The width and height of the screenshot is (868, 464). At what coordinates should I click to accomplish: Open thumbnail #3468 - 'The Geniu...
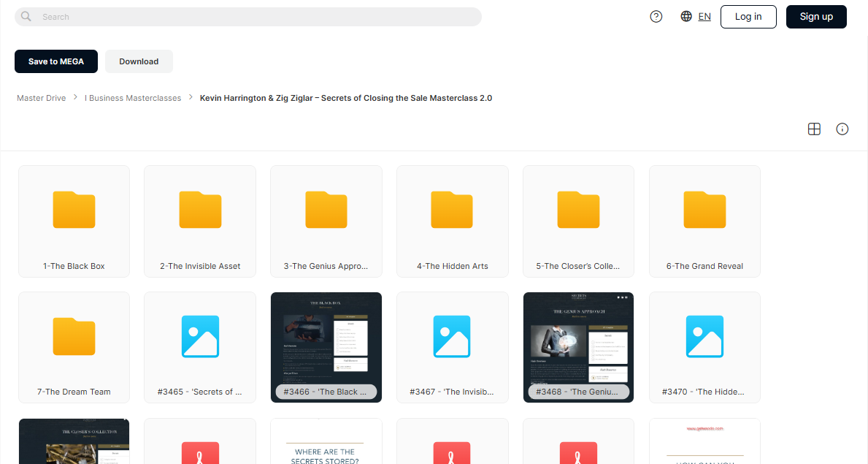click(578, 347)
